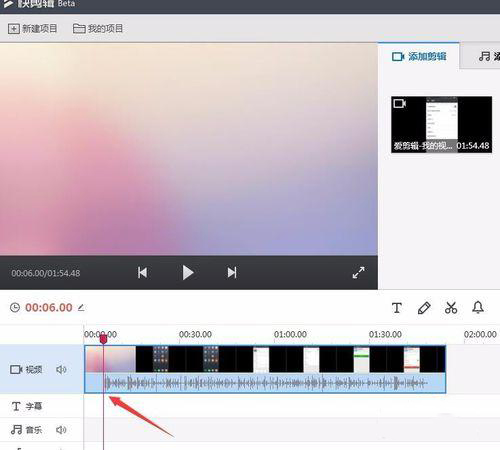The width and height of the screenshot is (500, 450).
Task: Mute the 视频 track speaker
Action: coord(61,369)
